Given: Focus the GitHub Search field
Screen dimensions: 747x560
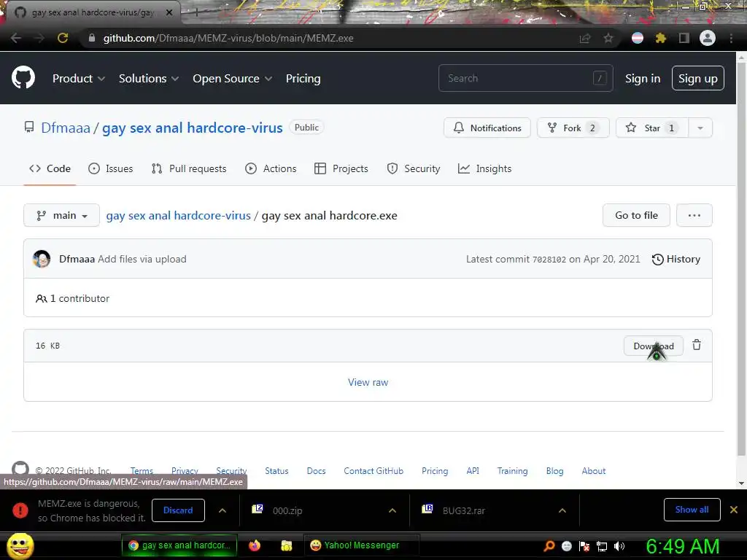Looking at the screenshot, I should click(525, 78).
